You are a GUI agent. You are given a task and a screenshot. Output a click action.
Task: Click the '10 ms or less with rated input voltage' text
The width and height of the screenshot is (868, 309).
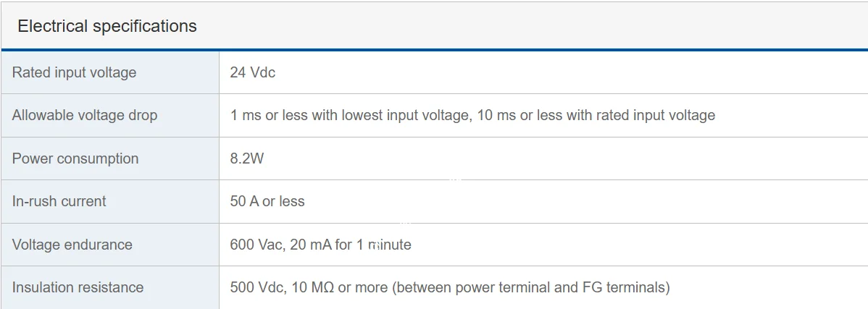coord(596,115)
